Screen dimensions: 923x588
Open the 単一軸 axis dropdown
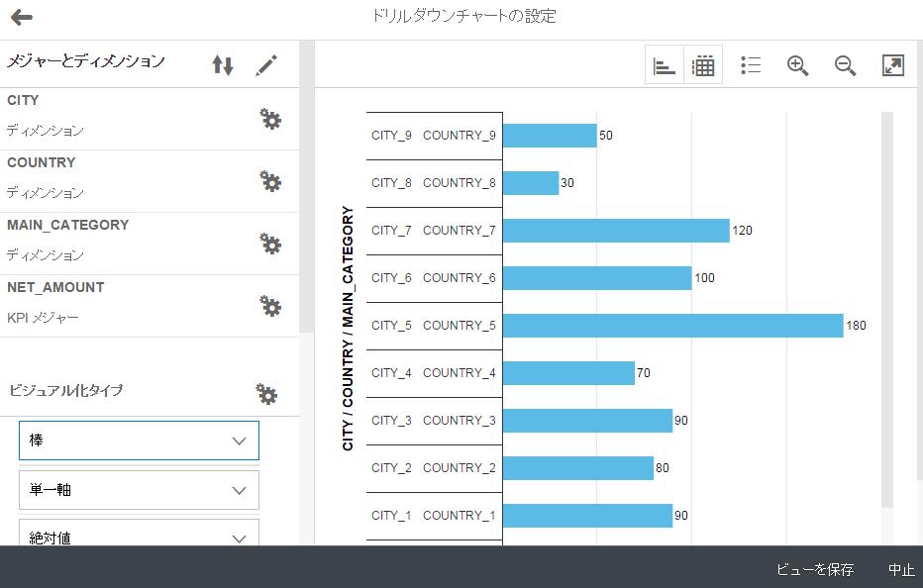coord(139,490)
